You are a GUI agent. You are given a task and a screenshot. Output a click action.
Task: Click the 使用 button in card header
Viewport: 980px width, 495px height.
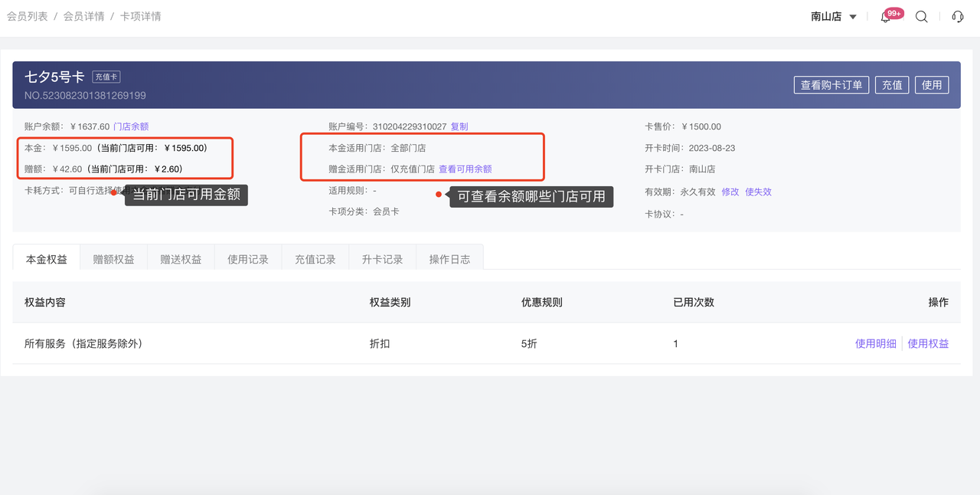coord(932,85)
